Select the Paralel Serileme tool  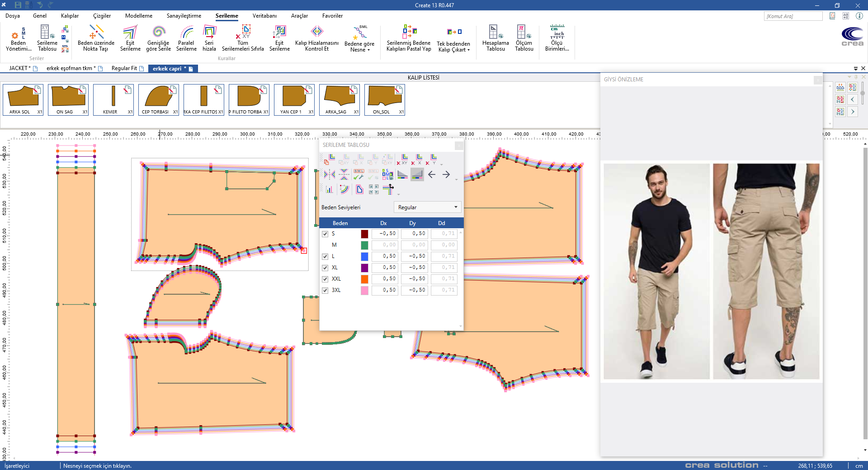click(186, 38)
